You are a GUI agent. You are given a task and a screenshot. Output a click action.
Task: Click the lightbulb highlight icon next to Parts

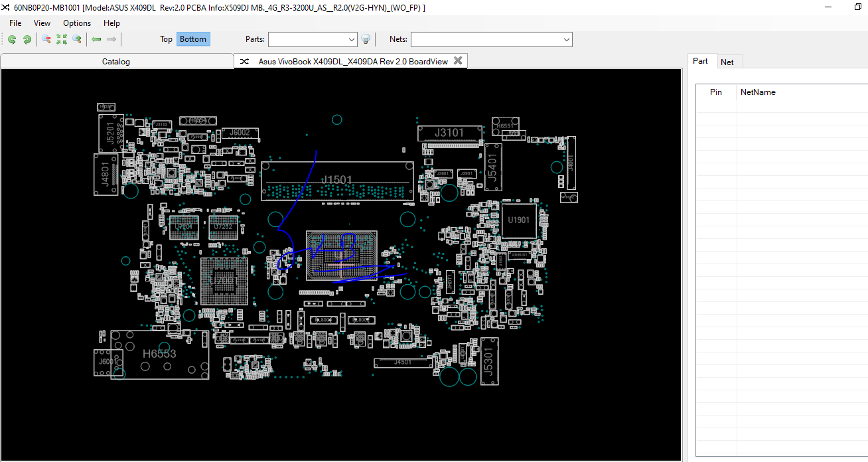[x=365, y=40]
